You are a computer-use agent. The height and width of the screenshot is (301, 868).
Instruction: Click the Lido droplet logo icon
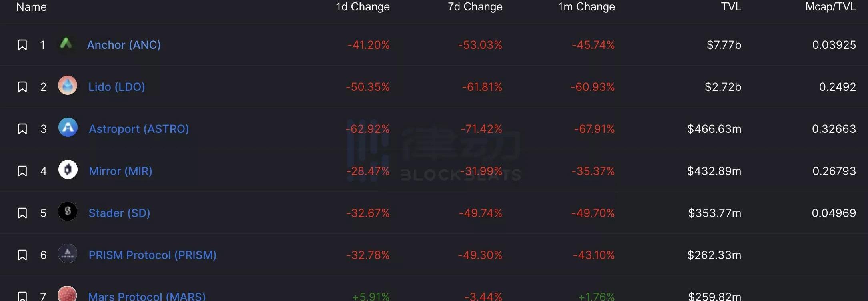[x=68, y=86]
